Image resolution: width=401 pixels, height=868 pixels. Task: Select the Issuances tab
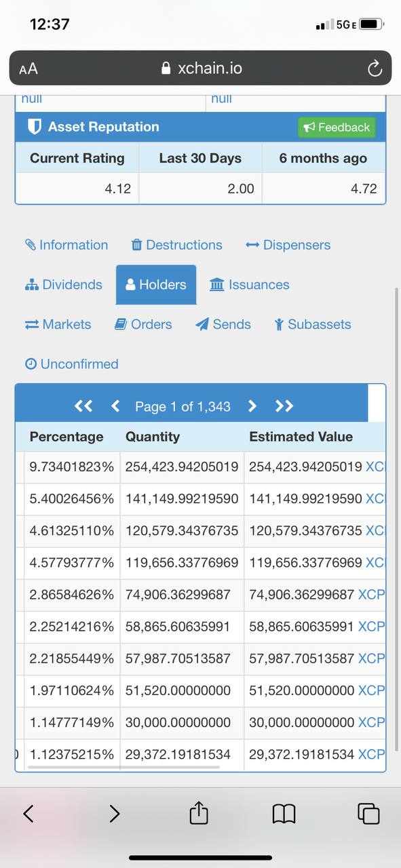(x=250, y=285)
